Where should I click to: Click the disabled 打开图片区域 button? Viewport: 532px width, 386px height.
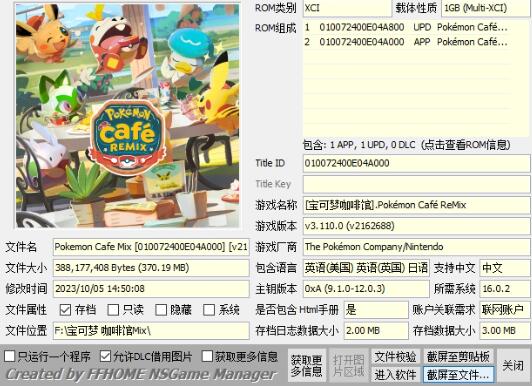[348, 366]
